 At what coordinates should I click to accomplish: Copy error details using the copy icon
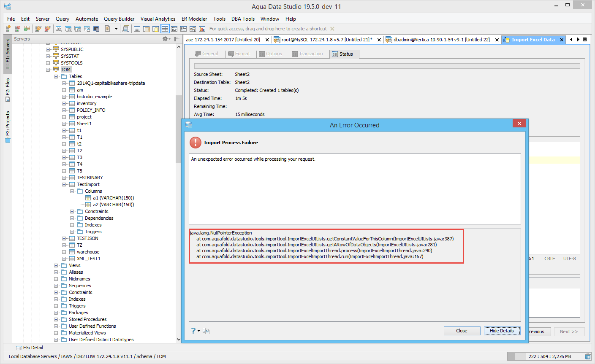tap(206, 331)
